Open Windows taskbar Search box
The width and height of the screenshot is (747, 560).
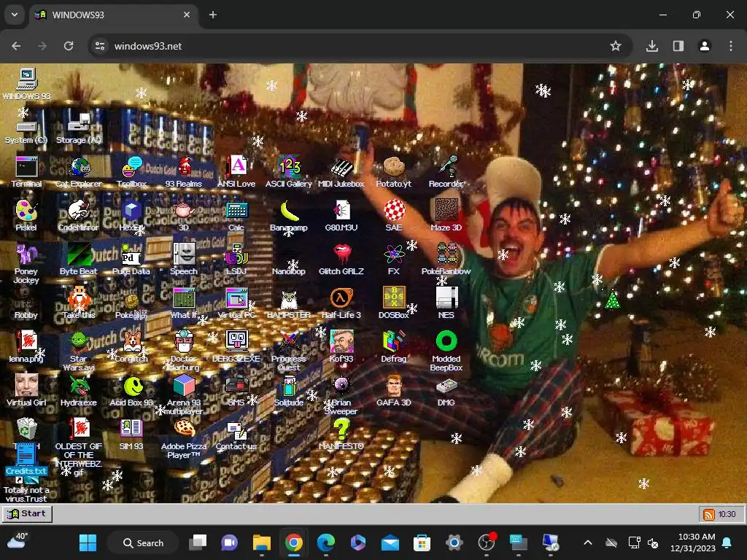point(142,542)
